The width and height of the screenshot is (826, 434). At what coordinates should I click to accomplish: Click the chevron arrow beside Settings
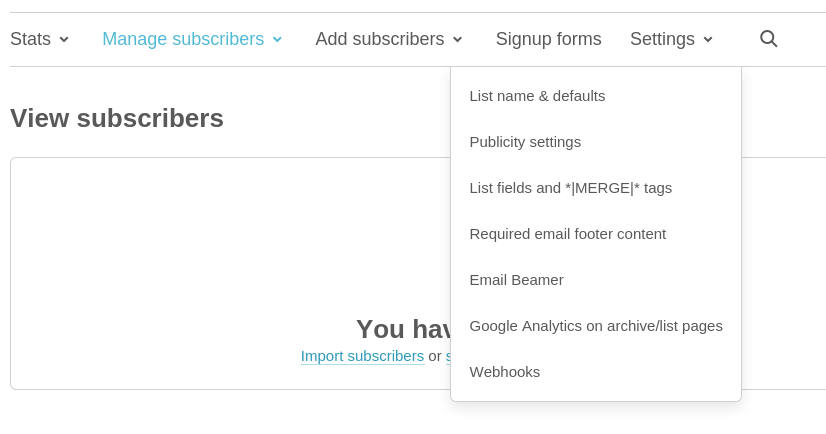[x=708, y=40]
